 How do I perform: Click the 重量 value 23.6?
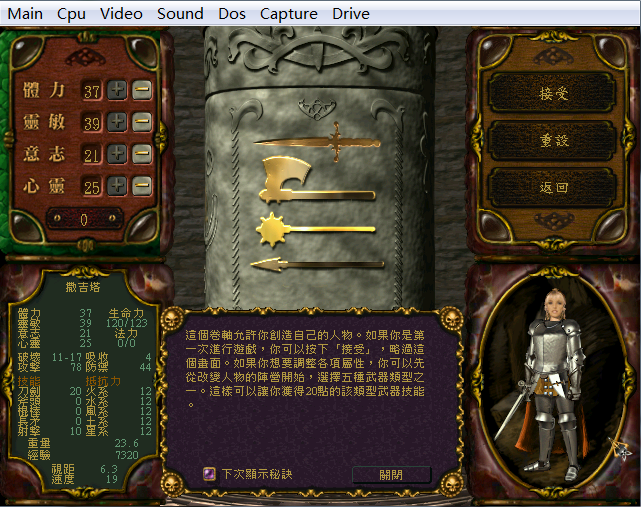point(126,443)
